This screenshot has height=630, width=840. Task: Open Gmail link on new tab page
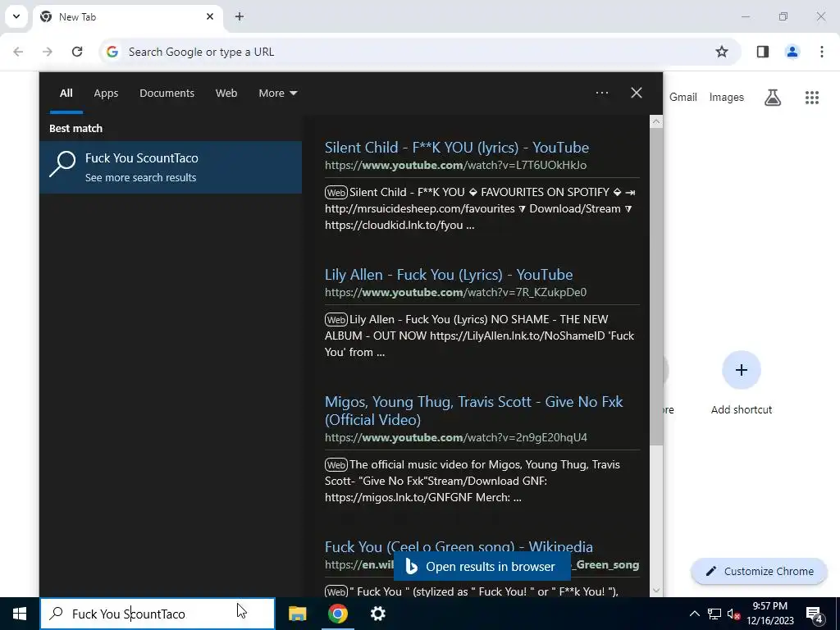coord(683,98)
